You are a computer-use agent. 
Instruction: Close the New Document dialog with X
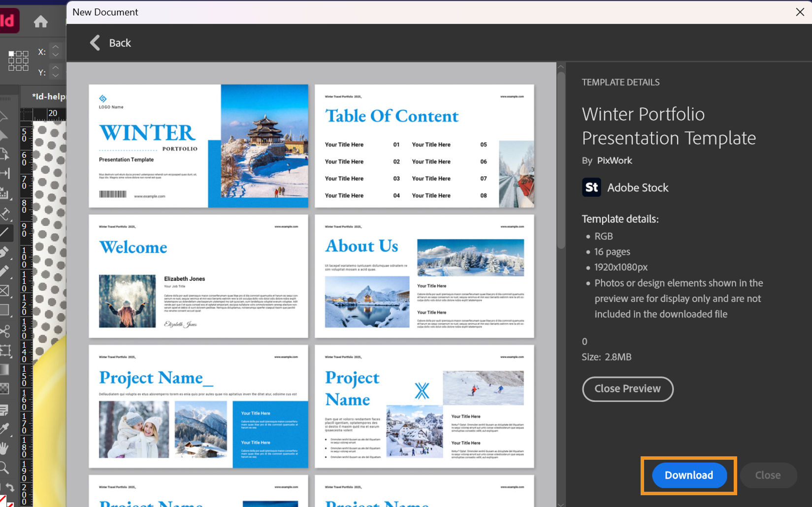coord(800,12)
